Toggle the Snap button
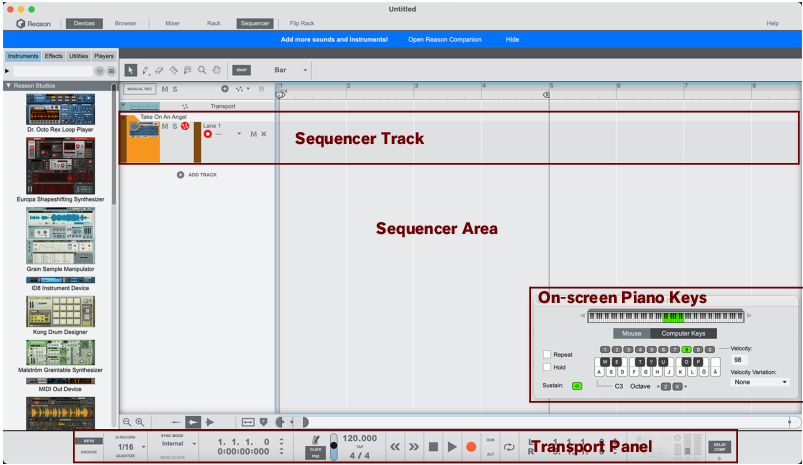Image resolution: width=803 pixels, height=465 pixels. pyautogui.click(x=241, y=70)
